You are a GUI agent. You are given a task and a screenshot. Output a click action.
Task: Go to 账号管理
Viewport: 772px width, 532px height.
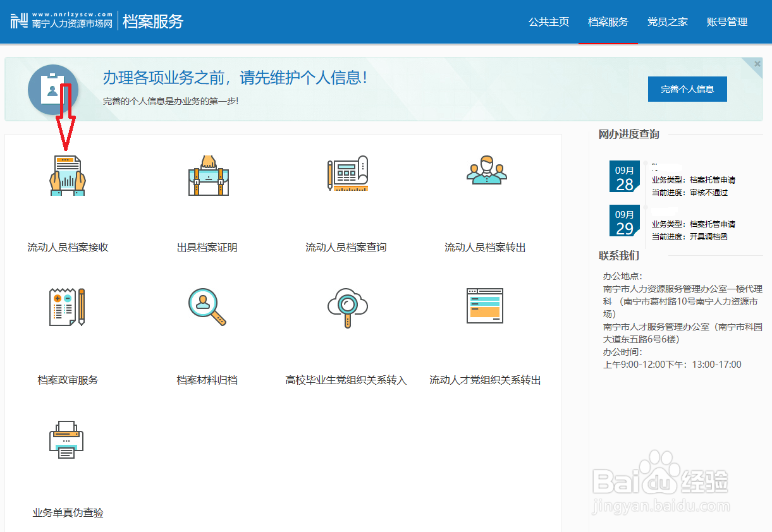click(x=726, y=21)
